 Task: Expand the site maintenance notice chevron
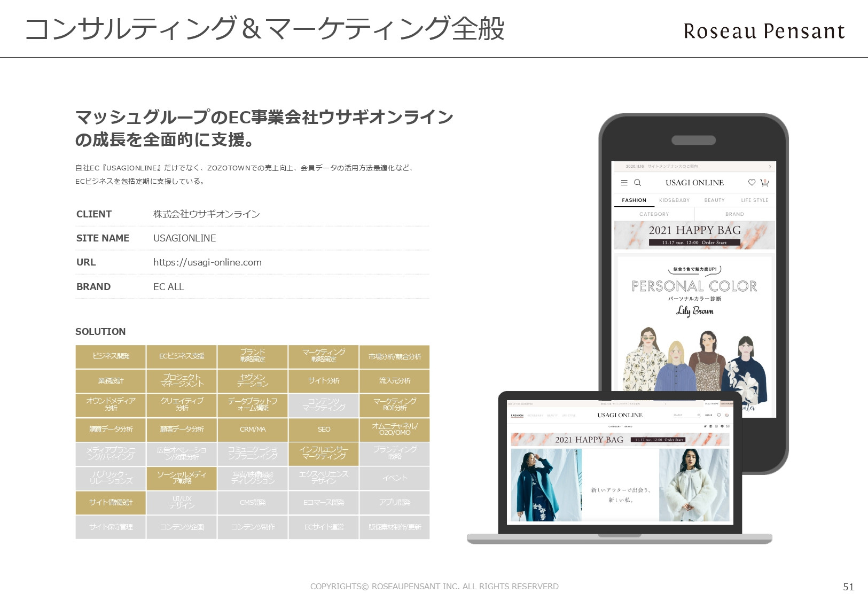click(x=770, y=167)
